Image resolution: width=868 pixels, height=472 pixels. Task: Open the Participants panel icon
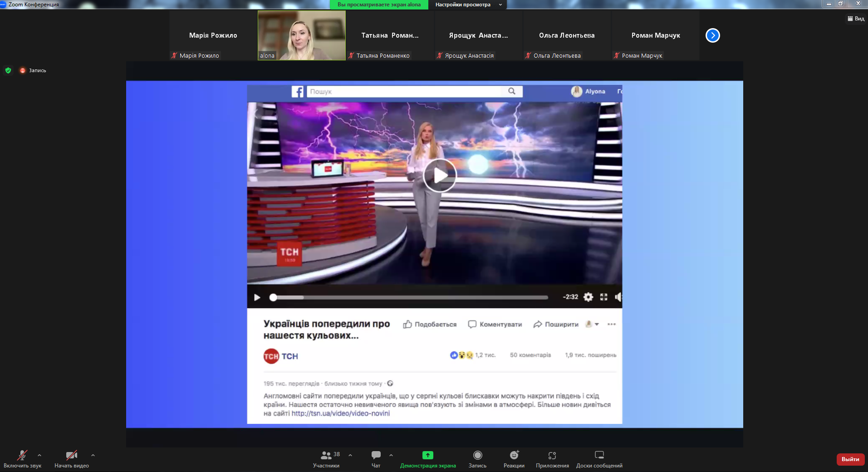pos(326,455)
